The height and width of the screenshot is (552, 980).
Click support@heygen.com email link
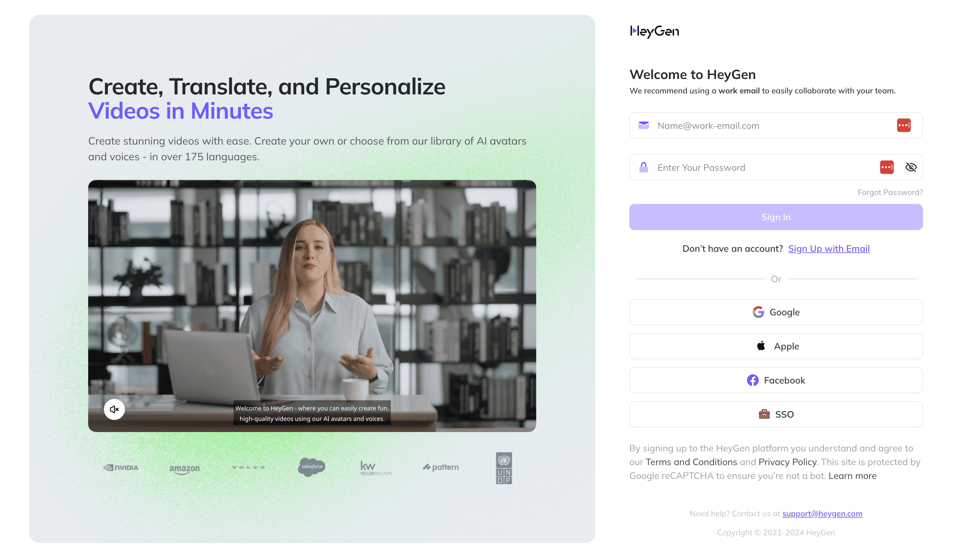tap(822, 514)
